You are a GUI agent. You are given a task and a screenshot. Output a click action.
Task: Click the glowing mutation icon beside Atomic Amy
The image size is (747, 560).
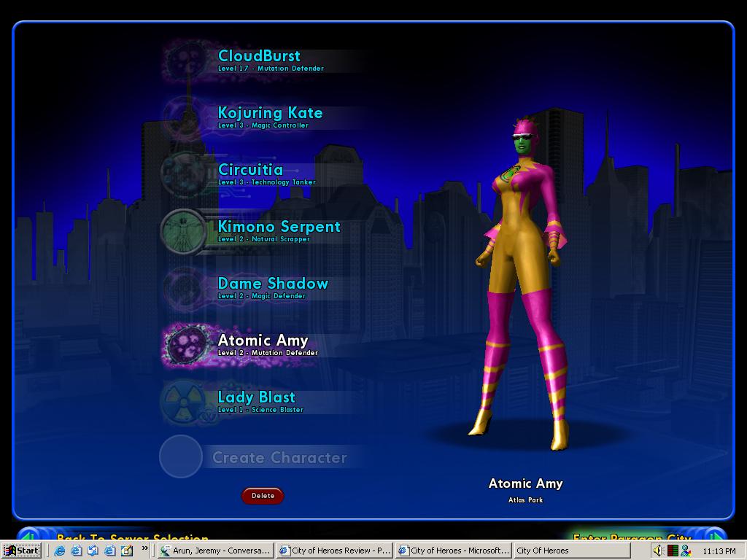tap(186, 345)
